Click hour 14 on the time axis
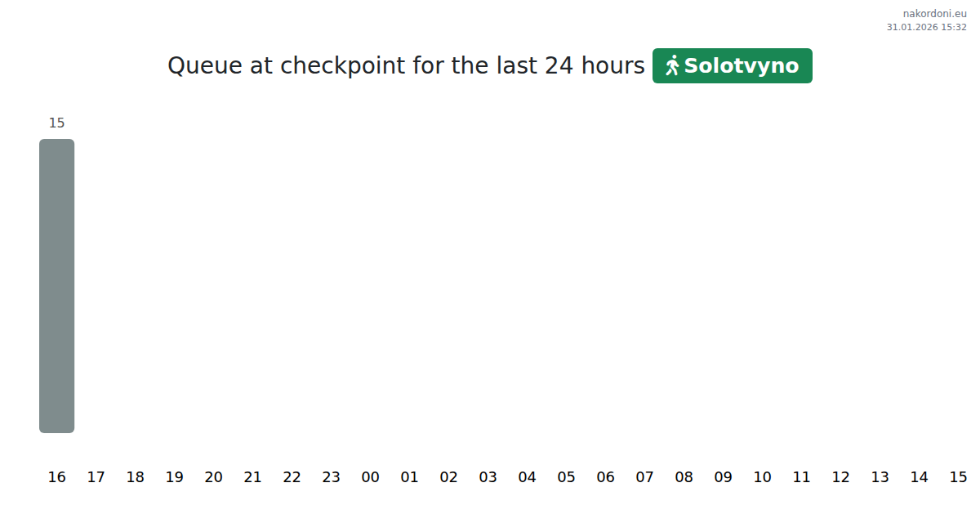The height and width of the screenshot is (532, 980). tap(919, 477)
